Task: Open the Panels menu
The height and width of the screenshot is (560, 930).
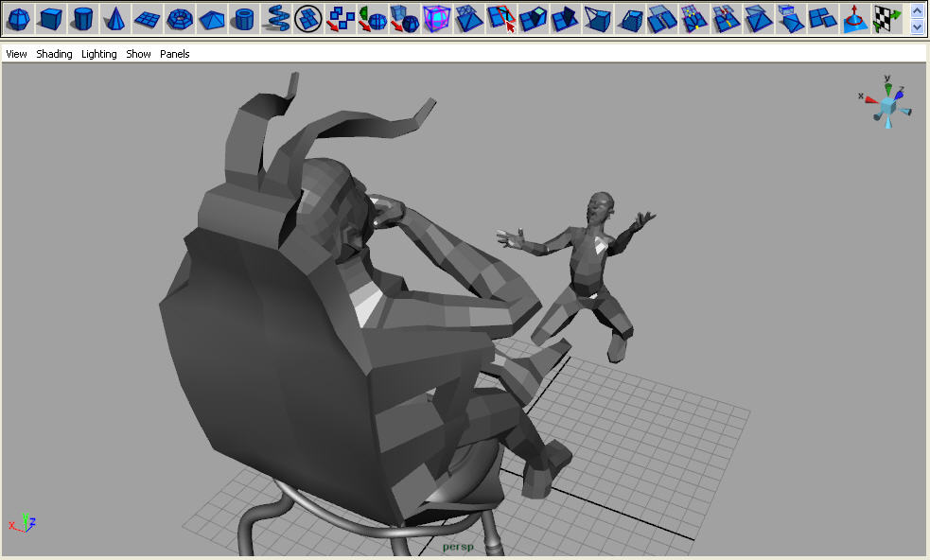Action: [175, 54]
